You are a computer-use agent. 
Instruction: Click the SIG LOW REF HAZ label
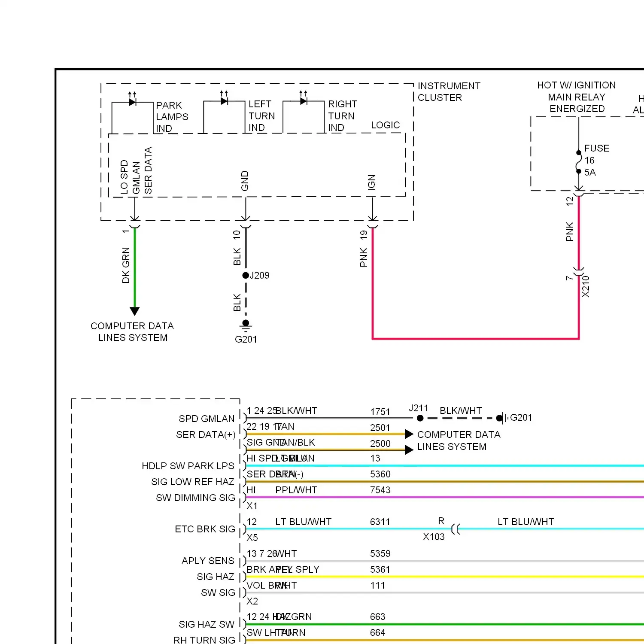(x=193, y=482)
